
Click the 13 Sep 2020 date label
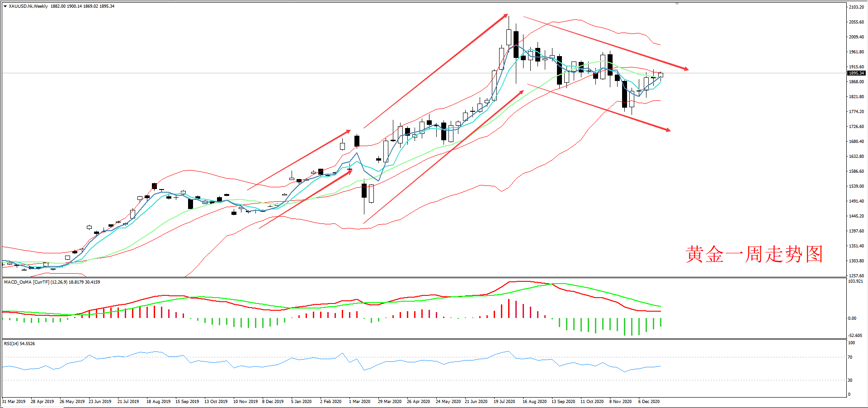click(563, 401)
